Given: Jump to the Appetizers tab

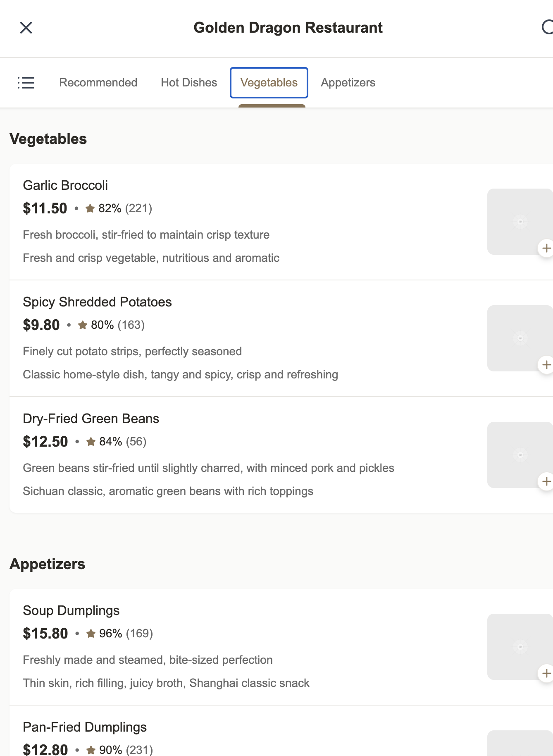Looking at the screenshot, I should (348, 83).
